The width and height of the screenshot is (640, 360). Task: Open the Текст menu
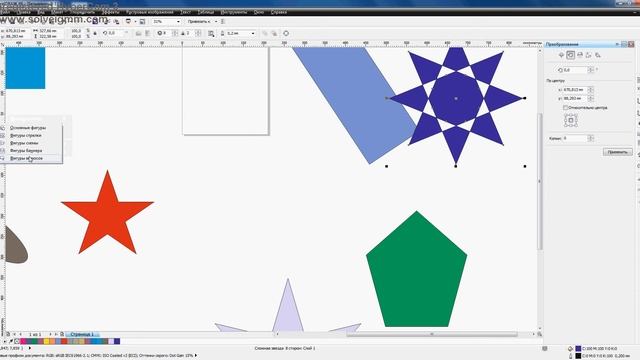[x=186, y=12]
